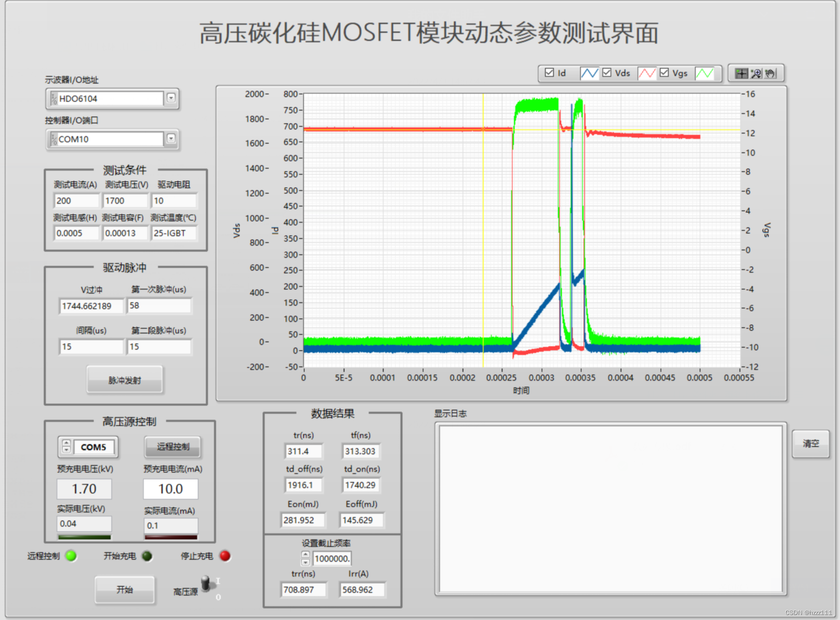Image resolution: width=840 pixels, height=620 pixels.
Task: Click the test current field showing 200
Action: tap(76, 200)
